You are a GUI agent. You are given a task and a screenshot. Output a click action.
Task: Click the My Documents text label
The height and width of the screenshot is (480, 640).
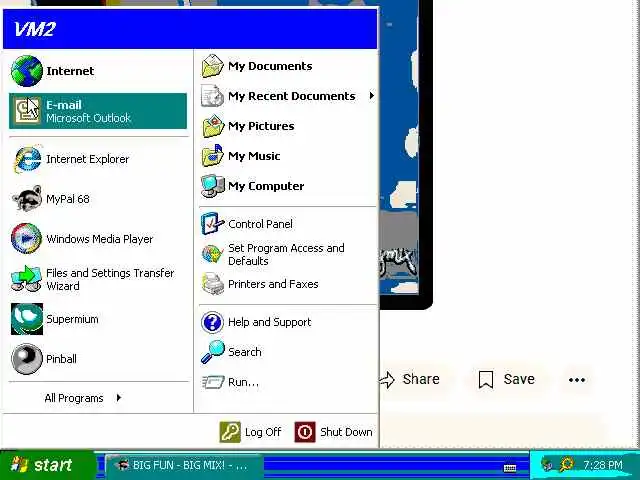pyautogui.click(x=270, y=66)
